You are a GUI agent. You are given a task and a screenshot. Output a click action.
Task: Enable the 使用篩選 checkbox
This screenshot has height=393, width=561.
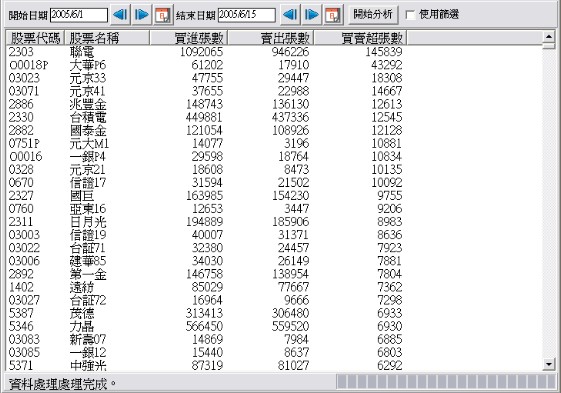tap(410, 15)
